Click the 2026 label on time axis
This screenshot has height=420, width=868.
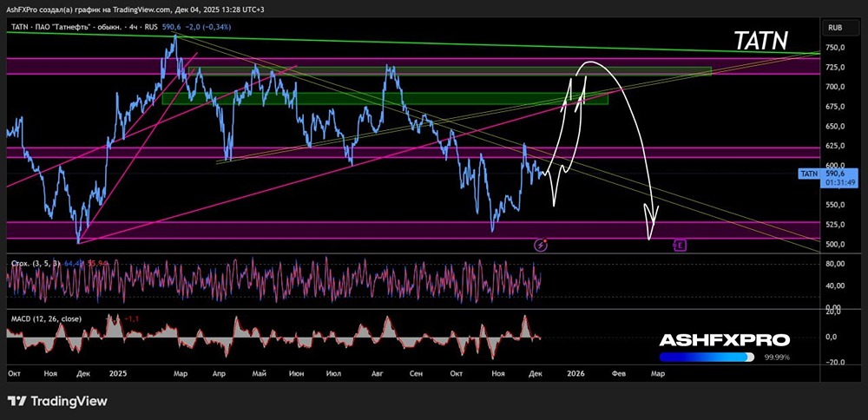point(575,373)
